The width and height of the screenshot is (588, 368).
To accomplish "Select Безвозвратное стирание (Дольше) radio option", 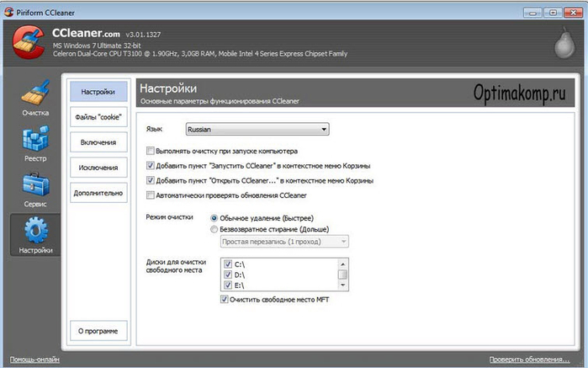I will (215, 229).
